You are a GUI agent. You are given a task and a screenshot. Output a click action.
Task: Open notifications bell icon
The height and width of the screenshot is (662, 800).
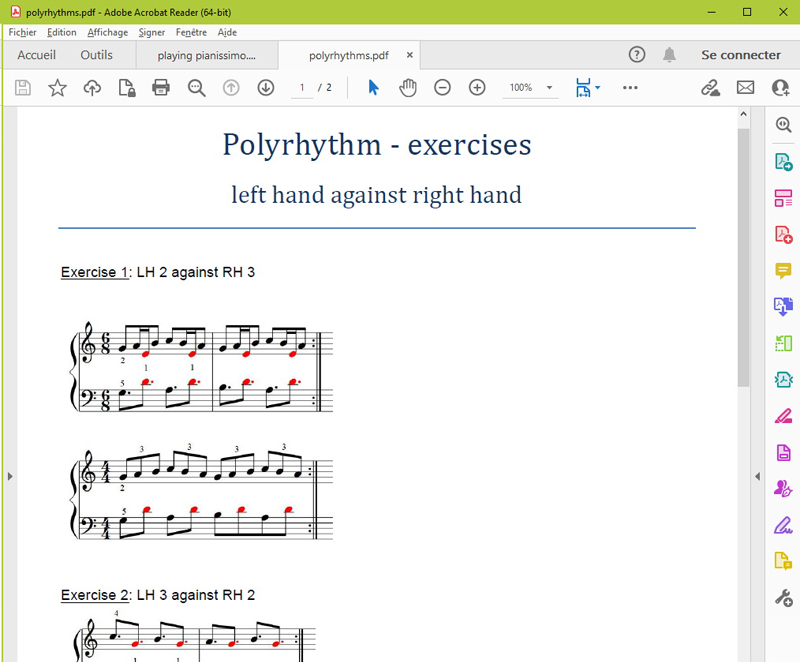pos(669,55)
